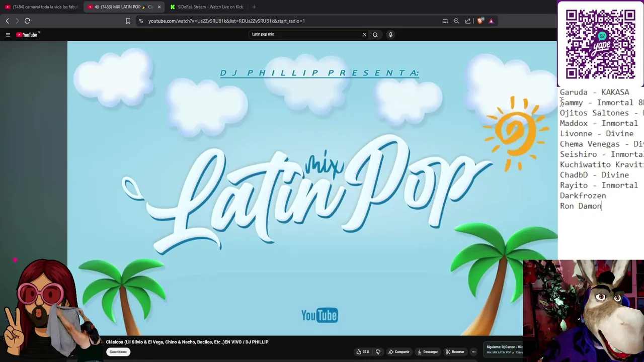Click the Yape QR code image

coord(600,44)
